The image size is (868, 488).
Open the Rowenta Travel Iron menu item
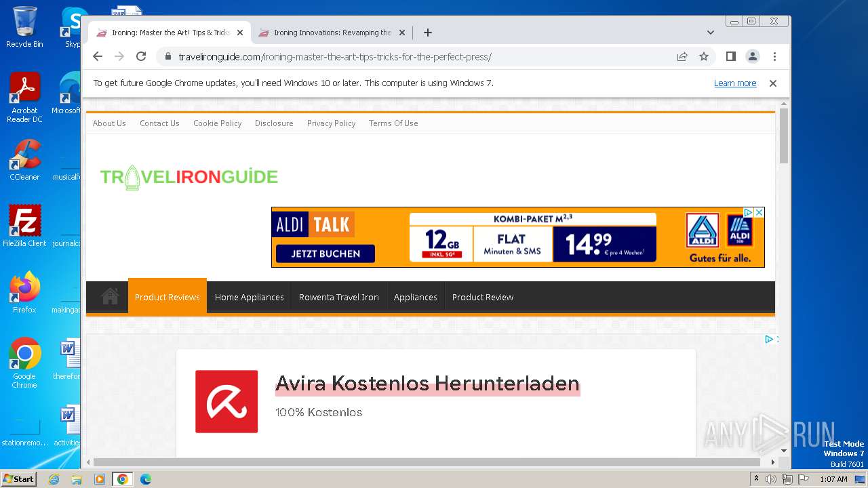click(x=339, y=297)
